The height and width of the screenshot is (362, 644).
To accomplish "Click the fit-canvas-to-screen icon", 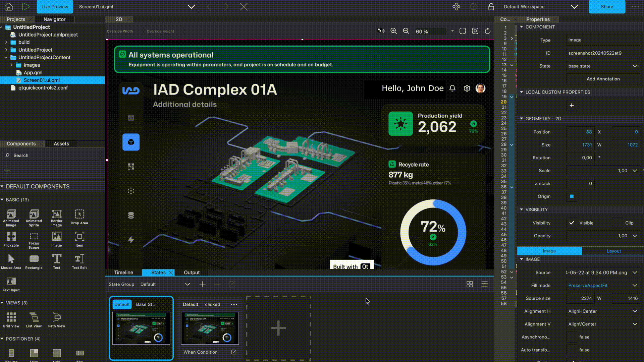I will pyautogui.click(x=463, y=31).
